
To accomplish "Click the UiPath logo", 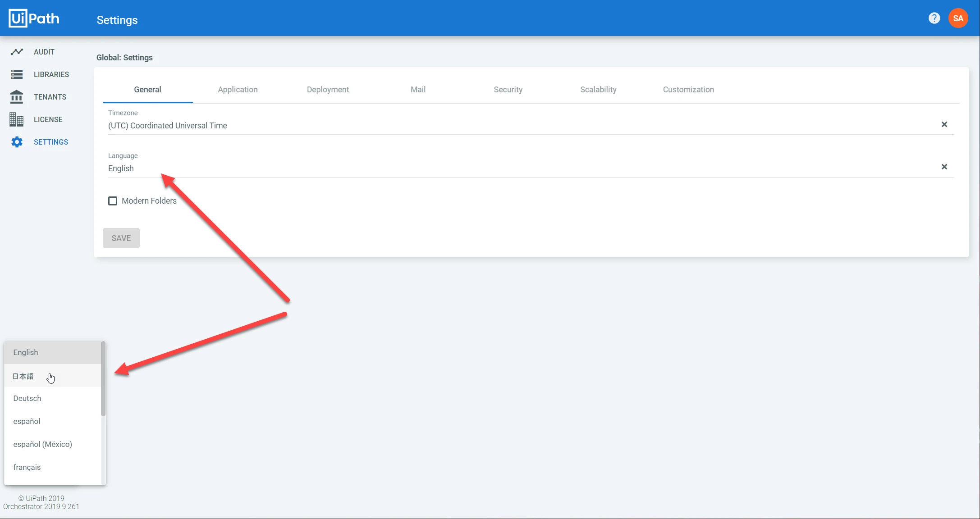I will point(34,18).
